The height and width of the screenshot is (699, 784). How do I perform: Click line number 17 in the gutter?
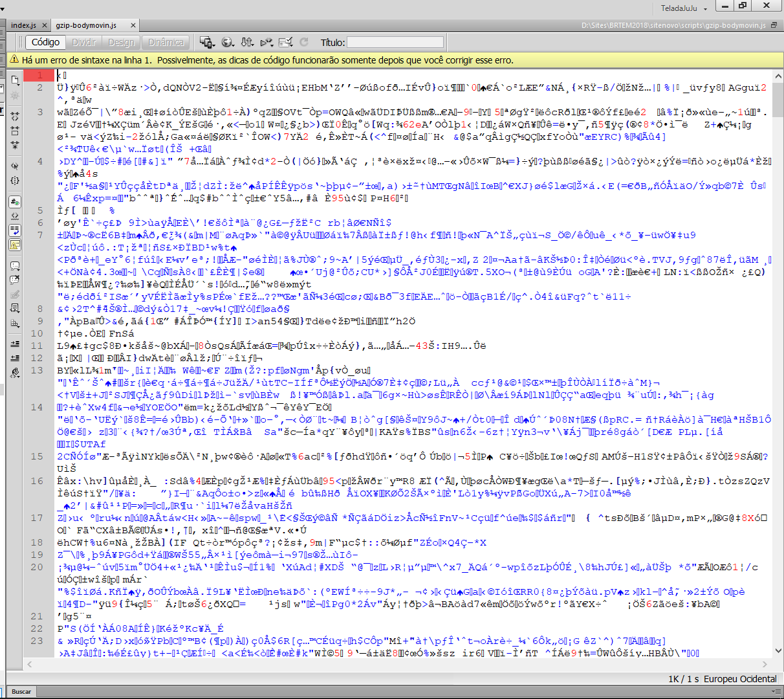tap(37, 518)
